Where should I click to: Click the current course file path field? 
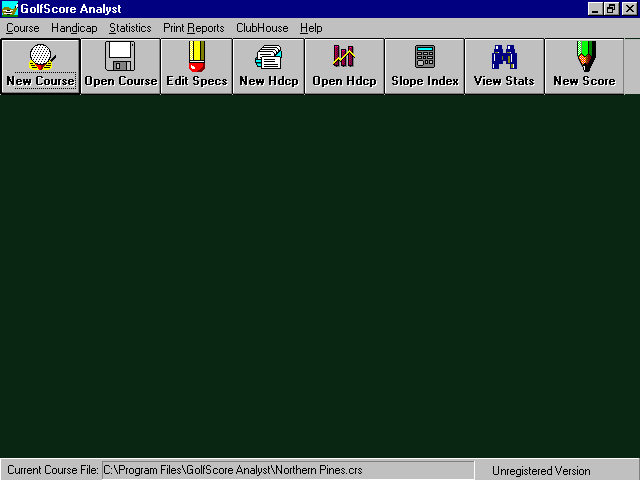287,470
